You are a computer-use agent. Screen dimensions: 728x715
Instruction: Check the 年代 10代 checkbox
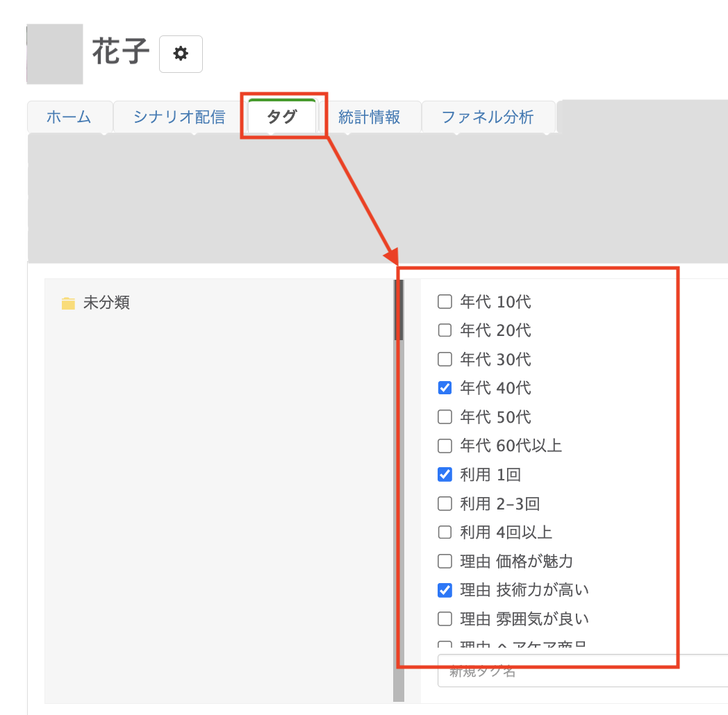coord(445,301)
